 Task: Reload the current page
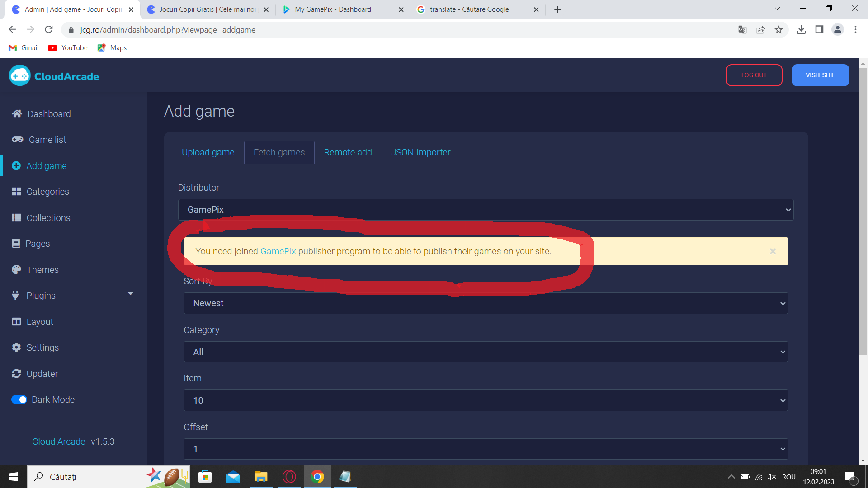point(48,30)
